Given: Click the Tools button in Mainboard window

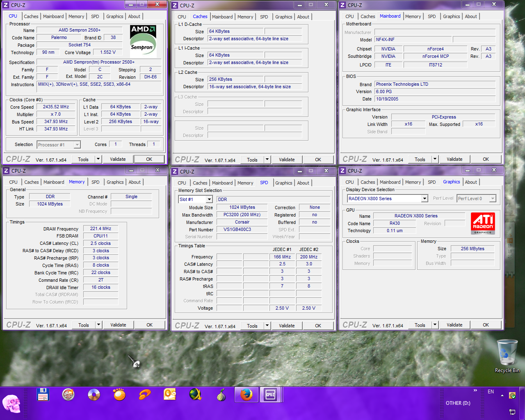Looking at the screenshot, I should [420, 159].
